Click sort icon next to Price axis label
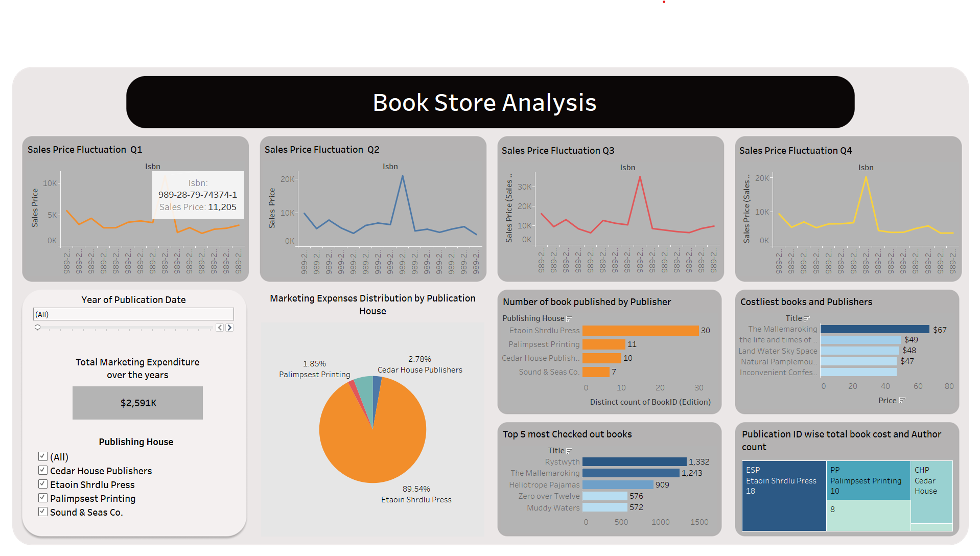This screenshot has width=980, height=556. click(x=902, y=401)
